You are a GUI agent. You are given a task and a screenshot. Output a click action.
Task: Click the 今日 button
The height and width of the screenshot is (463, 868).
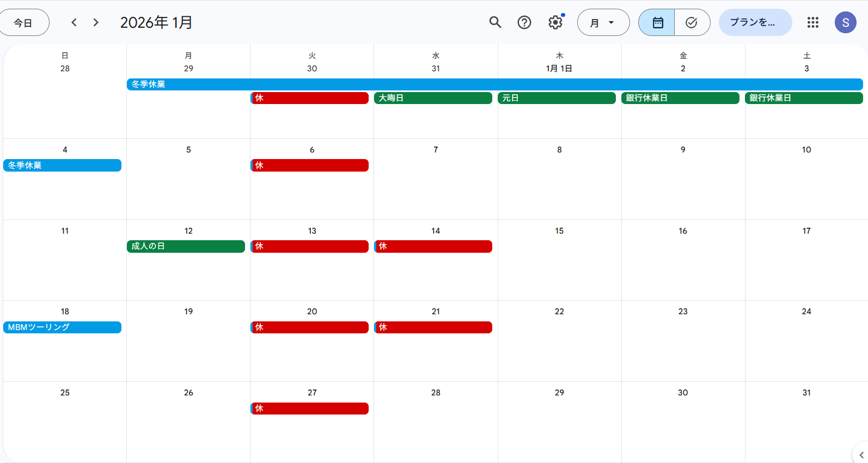(23, 22)
